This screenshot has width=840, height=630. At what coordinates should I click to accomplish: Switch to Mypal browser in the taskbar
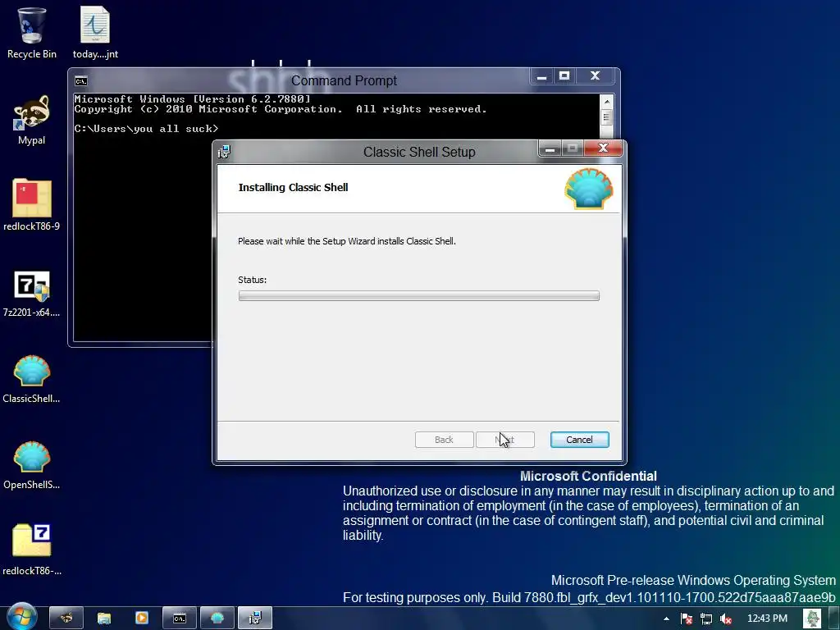pos(66,619)
